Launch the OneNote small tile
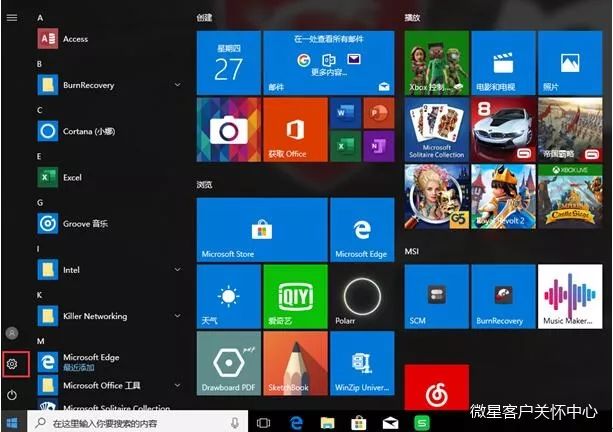 coord(379,147)
